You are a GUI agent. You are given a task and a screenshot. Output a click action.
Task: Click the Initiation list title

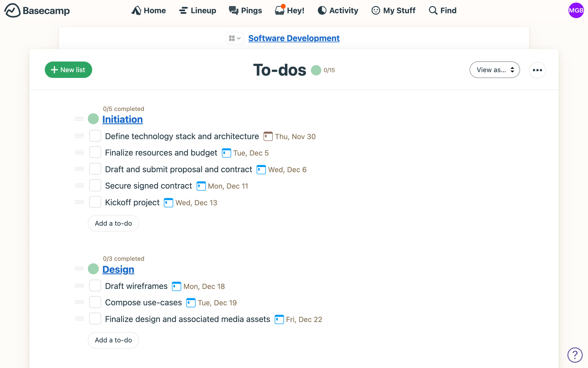[x=122, y=119]
